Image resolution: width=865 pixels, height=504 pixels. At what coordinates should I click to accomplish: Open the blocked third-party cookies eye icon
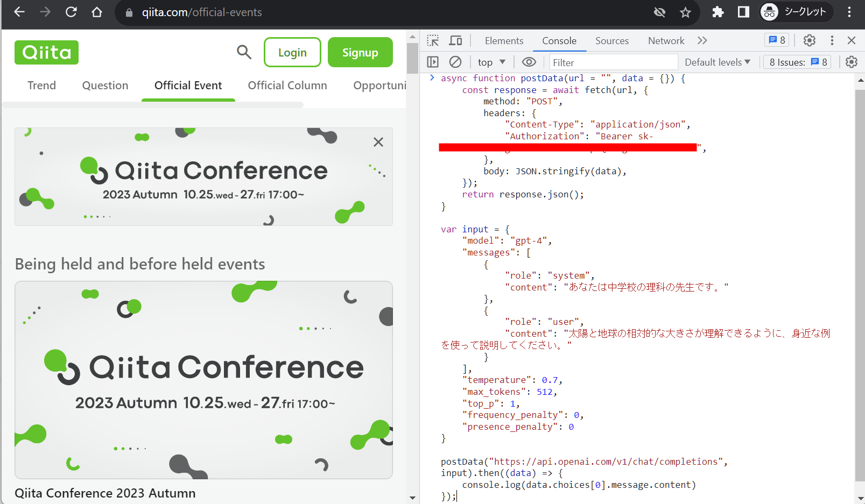pyautogui.click(x=659, y=12)
